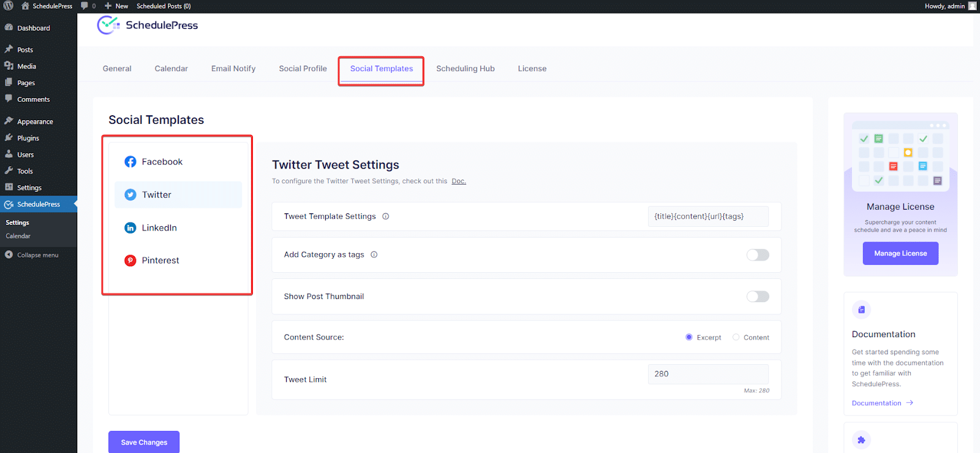Image resolution: width=980 pixels, height=453 pixels.
Task: Click the Appearance brush icon in sidebar
Action: tap(9, 121)
